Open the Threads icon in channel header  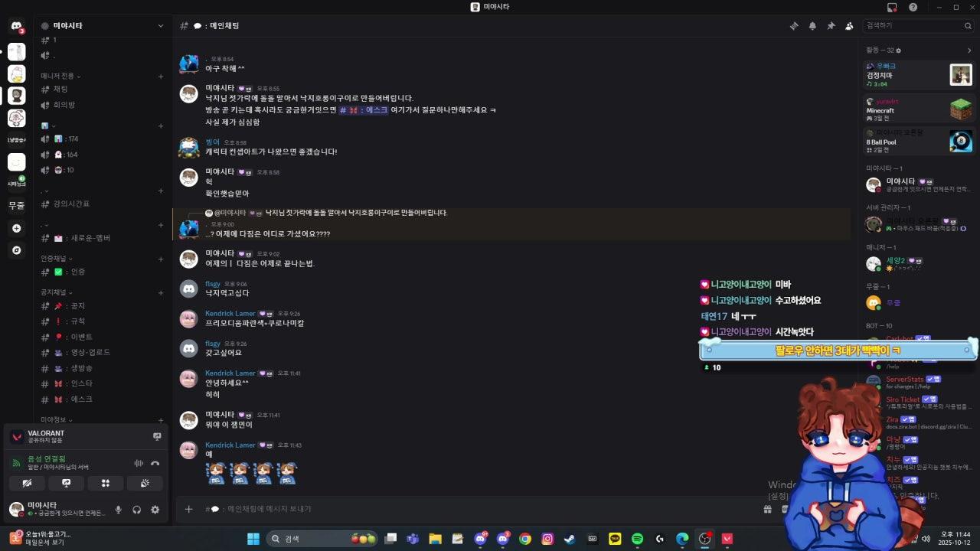[x=794, y=26]
